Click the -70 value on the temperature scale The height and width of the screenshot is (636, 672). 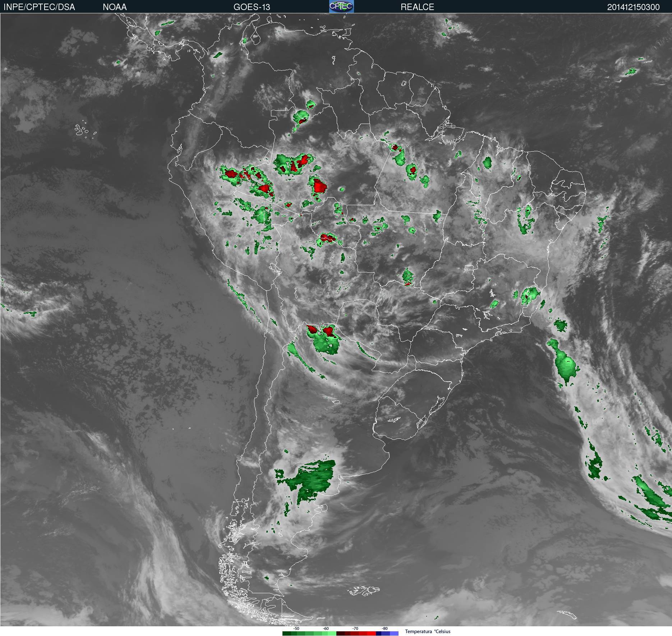tap(355, 628)
